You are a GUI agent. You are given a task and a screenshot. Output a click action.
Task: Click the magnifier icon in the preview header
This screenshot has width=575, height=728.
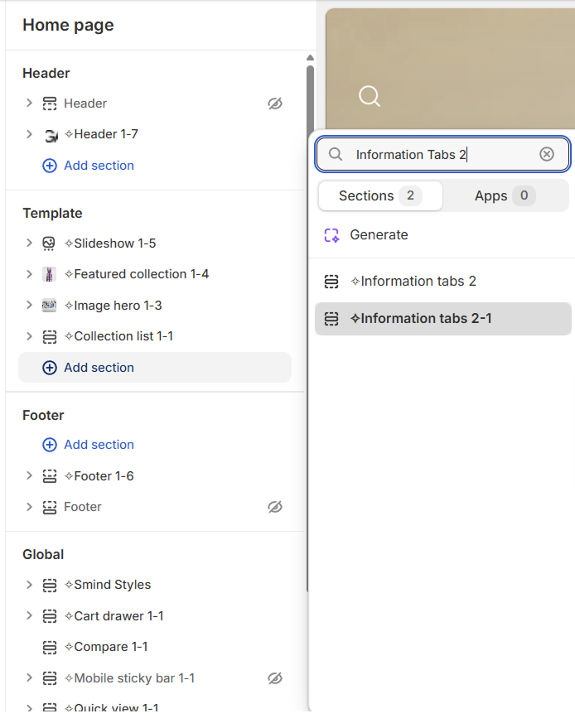pyautogui.click(x=370, y=96)
